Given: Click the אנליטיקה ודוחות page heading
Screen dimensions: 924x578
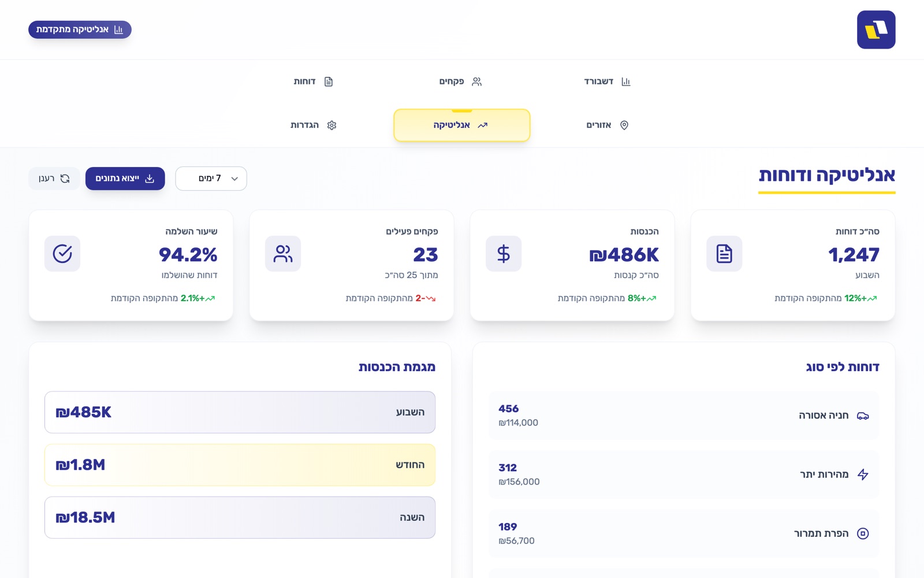Looking at the screenshot, I should 827,175.
